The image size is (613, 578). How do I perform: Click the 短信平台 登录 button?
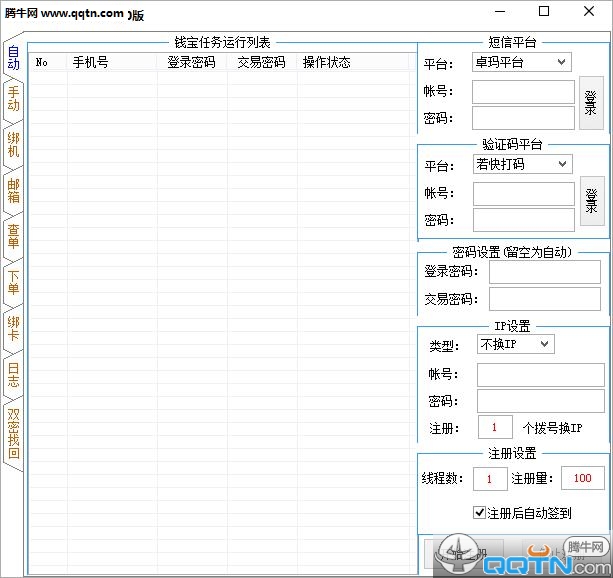coord(591,103)
